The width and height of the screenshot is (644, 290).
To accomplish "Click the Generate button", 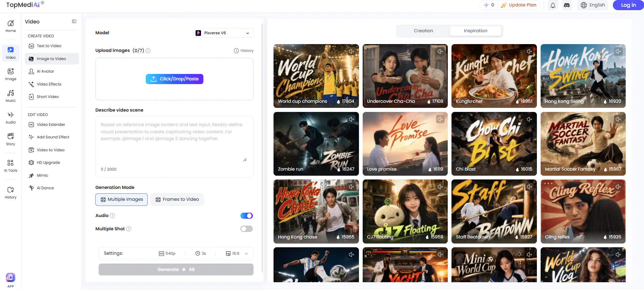I will pos(176,270).
